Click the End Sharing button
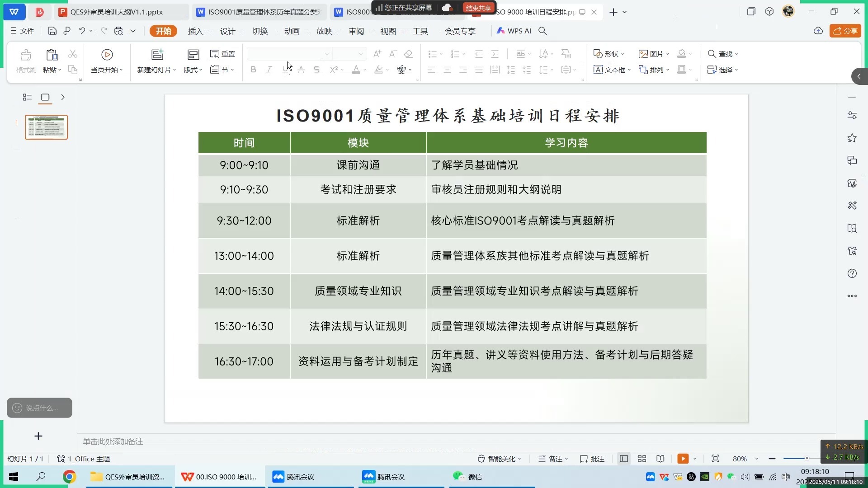Screen dimensions: 868x488 pos(478,8)
